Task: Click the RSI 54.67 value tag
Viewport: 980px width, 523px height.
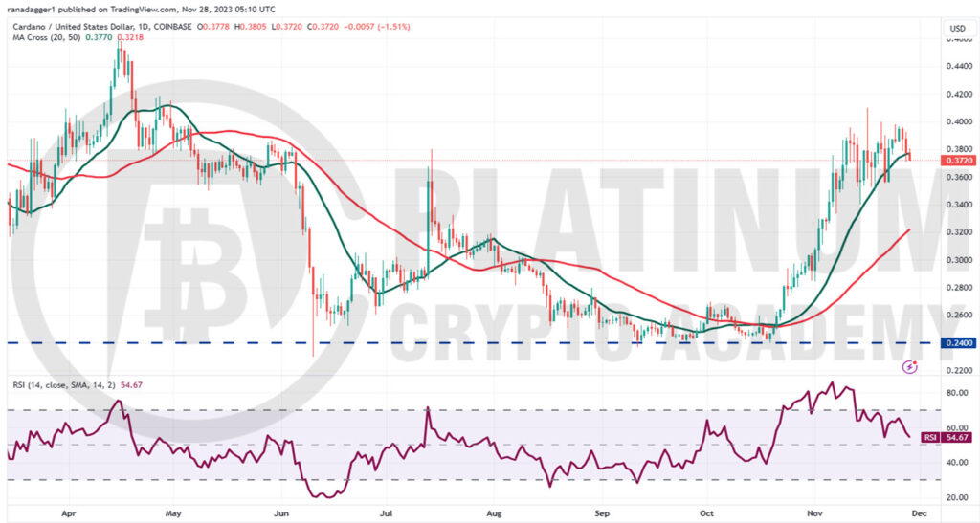Action: pyautogui.click(x=947, y=438)
